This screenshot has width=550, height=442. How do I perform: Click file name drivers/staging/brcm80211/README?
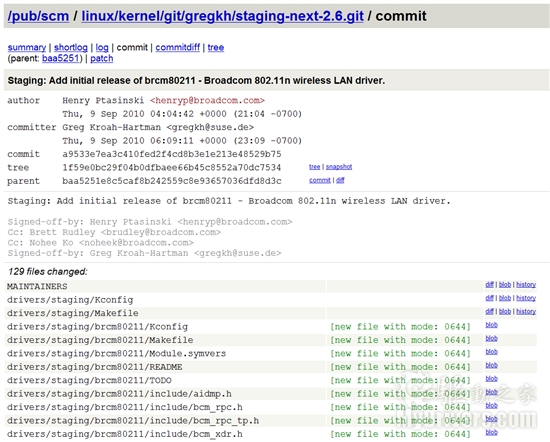(x=94, y=367)
